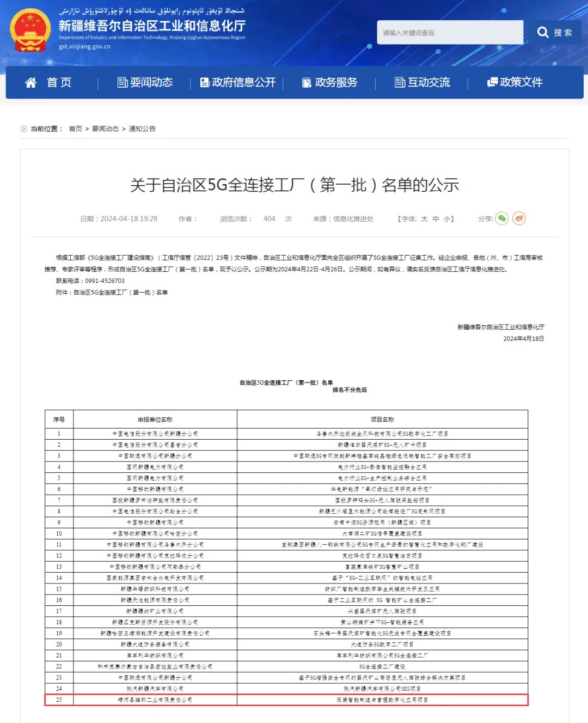Click the cell 新疆亚克斯资源开发股份有限公司
This screenshot has height=723, width=588.
[155, 622]
